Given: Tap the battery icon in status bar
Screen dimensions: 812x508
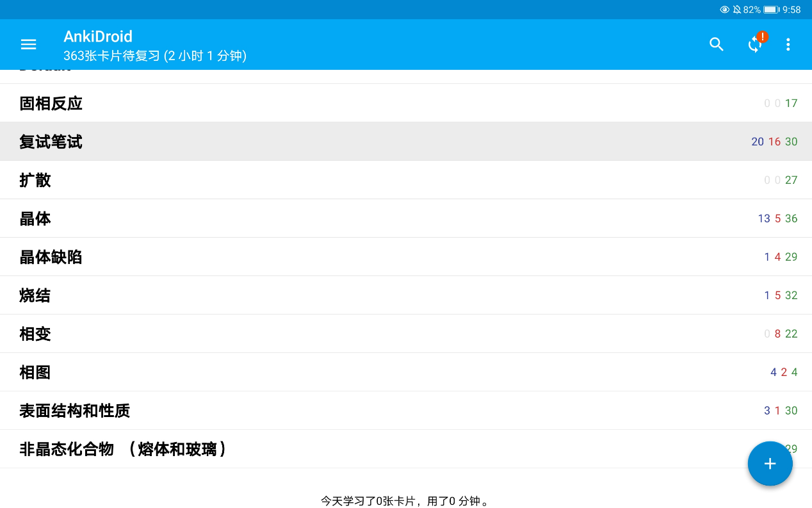Looking at the screenshot, I should (770, 10).
